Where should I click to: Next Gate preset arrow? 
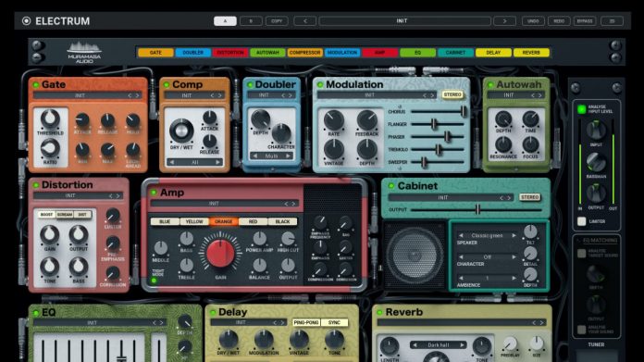[x=138, y=95]
